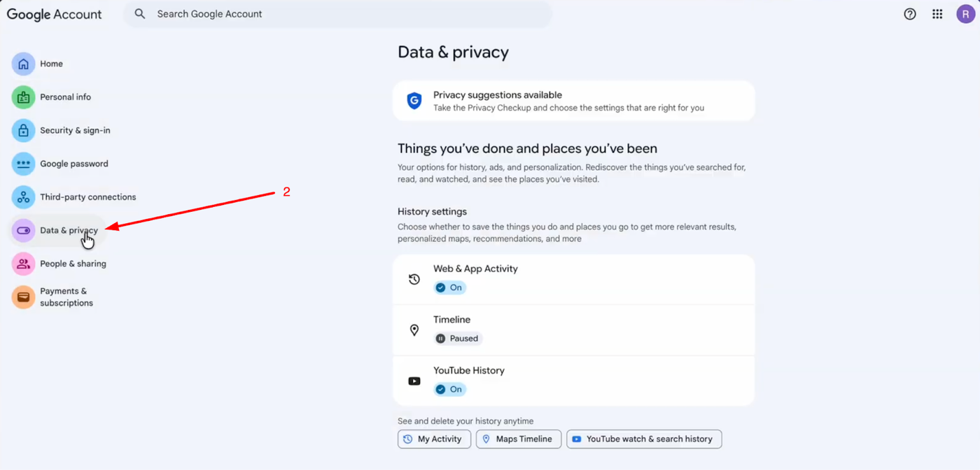Click the YouTube History On status

[449, 390]
